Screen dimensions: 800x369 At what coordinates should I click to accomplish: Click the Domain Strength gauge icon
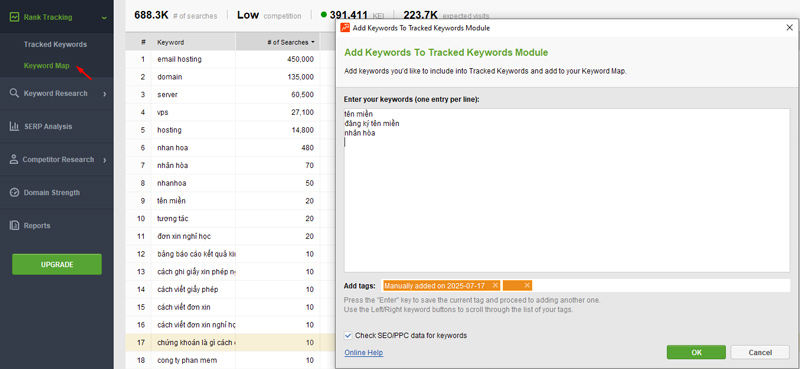[14, 192]
